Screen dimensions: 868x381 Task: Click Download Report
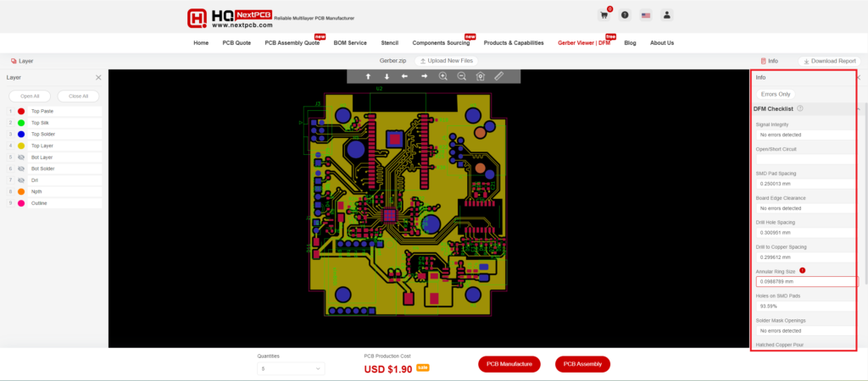tap(827, 61)
